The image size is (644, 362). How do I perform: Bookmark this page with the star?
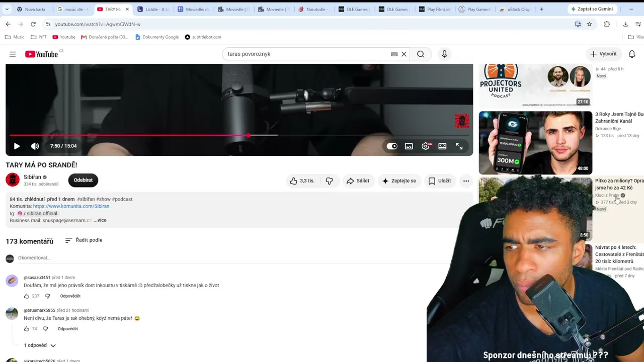pyautogui.click(x=589, y=24)
